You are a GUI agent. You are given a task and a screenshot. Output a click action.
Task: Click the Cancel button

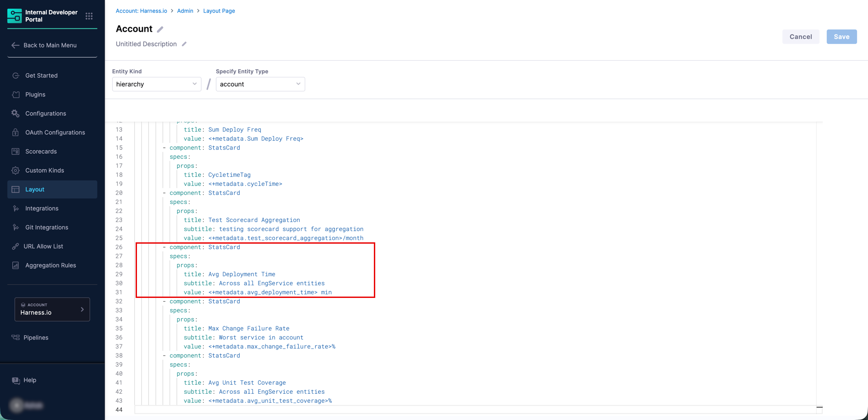[x=800, y=37]
